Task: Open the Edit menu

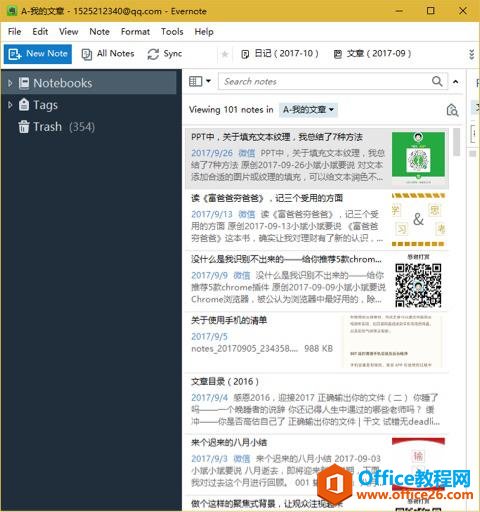Action: (40, 32)
